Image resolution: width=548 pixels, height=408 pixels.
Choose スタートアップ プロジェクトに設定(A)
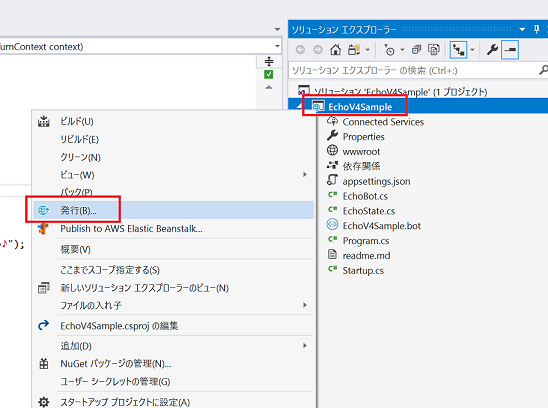coord(174,402)
